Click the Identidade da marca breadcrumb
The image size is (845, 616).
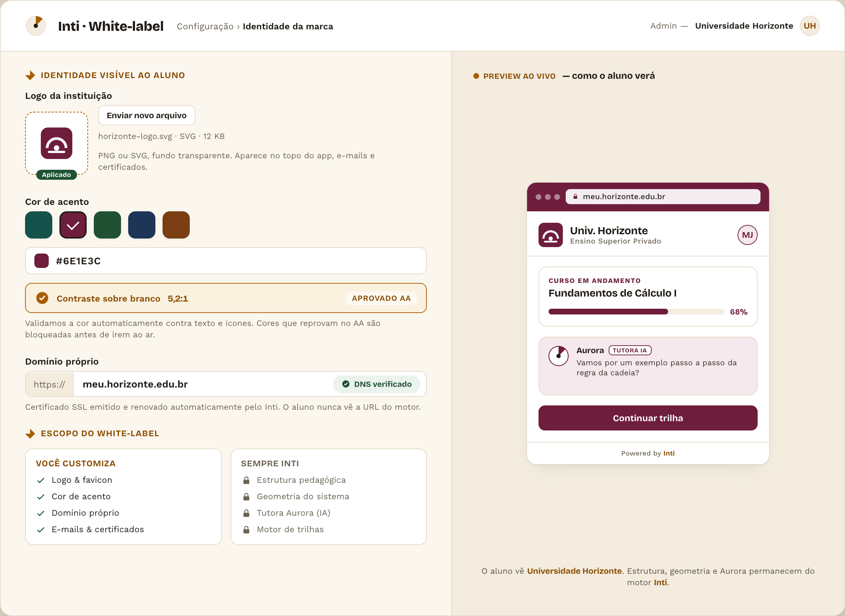pos(288,27)
